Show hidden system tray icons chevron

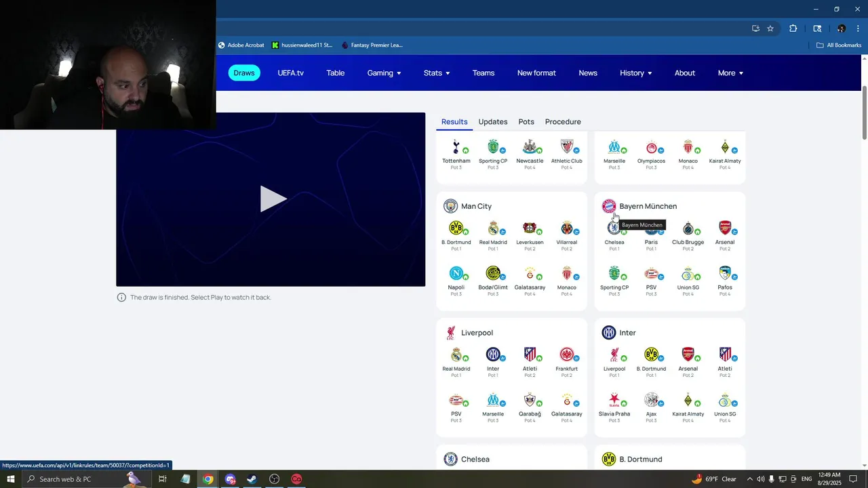749,479
